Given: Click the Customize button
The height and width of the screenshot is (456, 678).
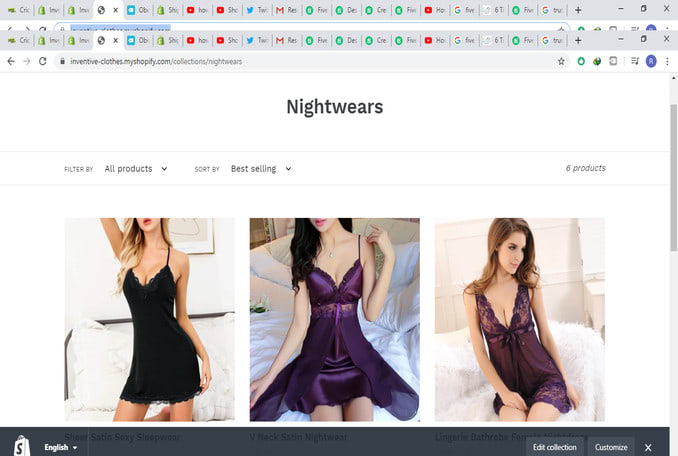Looking at the screenshot, I should pos(611,447).
